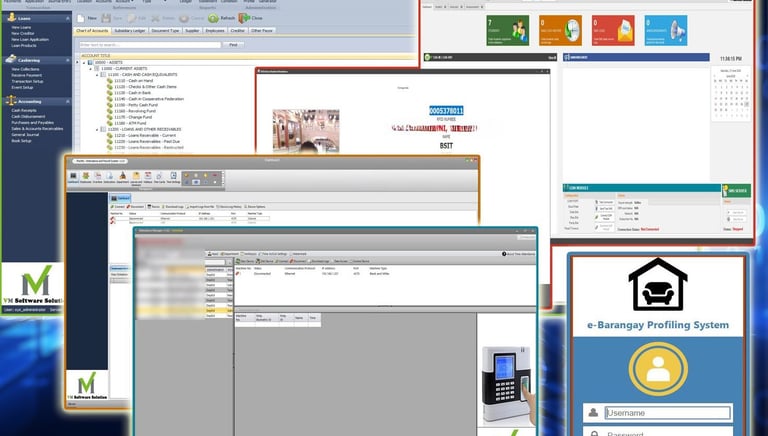Open New Loan Application link in sidebar

point(30,39)
